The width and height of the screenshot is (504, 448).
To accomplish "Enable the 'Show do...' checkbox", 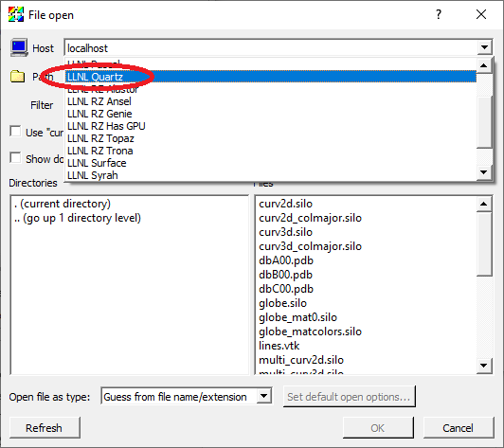I will 15,158.
